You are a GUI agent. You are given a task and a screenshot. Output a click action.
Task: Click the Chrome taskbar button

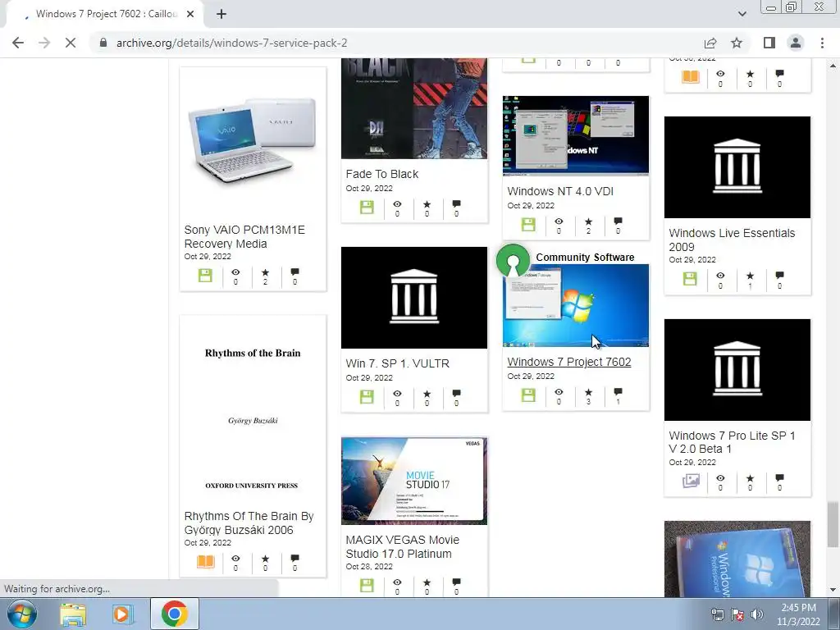[174, 614]
